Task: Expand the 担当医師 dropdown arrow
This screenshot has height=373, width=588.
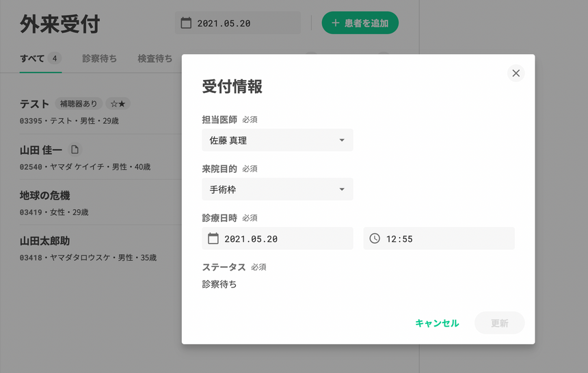Action: point(342,141)
